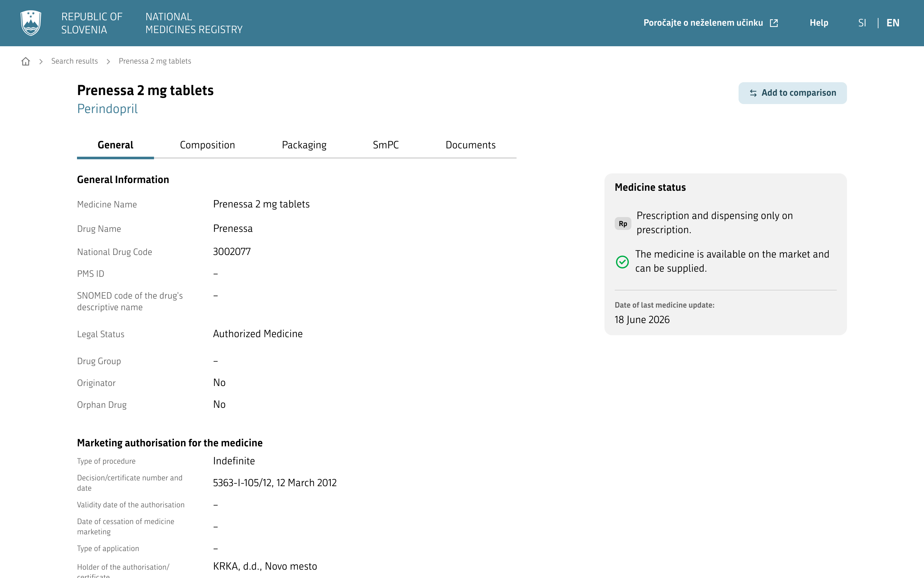This screenshot has height=578, width=924.
Task: Click the external link icon beside Poročajte
Action: pyautogui.click(x=774, y=23)
